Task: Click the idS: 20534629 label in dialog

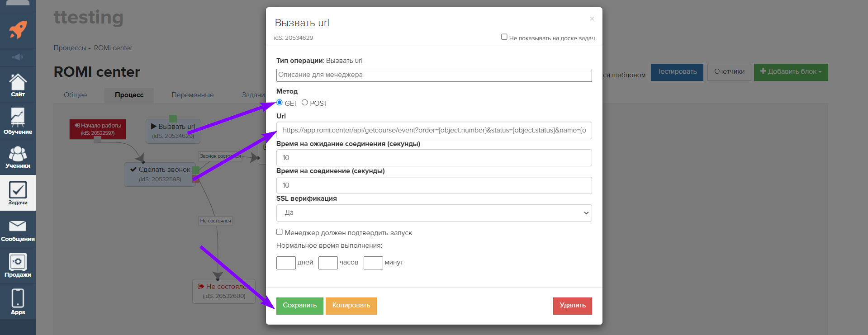Action: tap(294, 38)
